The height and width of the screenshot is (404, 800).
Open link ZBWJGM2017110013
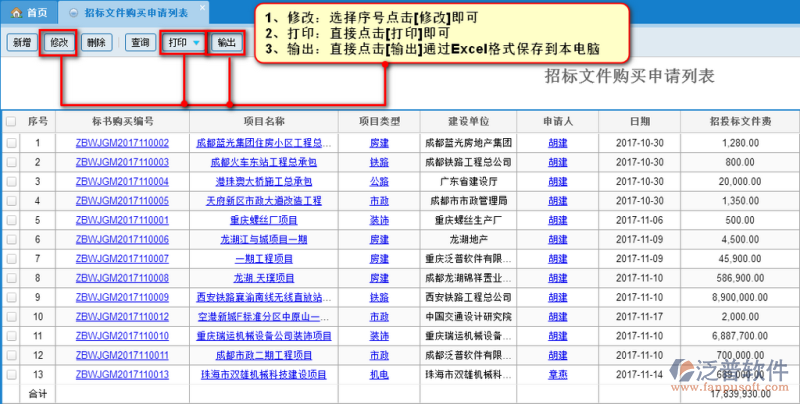tap(122, 375)
